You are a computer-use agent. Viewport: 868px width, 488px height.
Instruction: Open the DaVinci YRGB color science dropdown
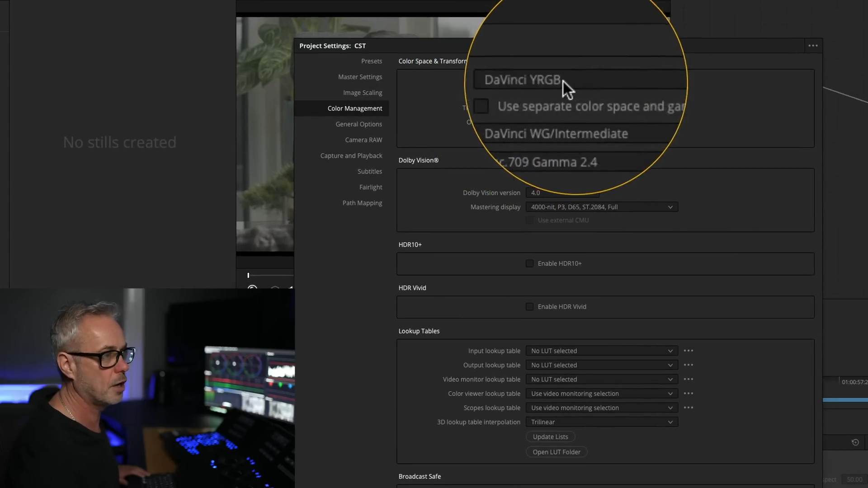pos(580,80)
